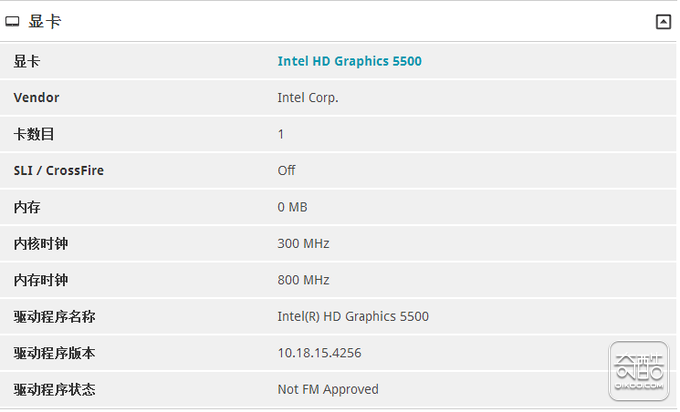Select the Vendor row label
The width and height of the screenshot is (680, 412).
pyautogui.click(x=36, y=98)
